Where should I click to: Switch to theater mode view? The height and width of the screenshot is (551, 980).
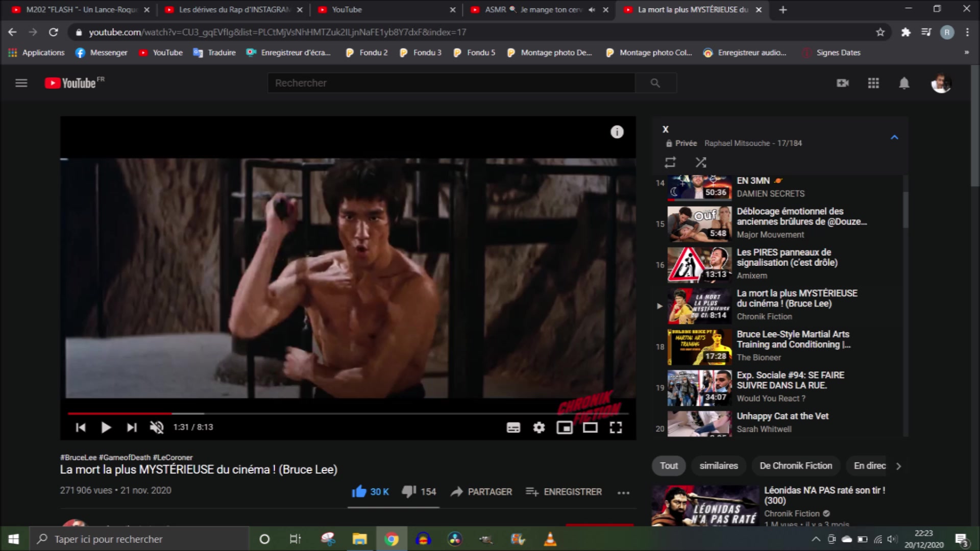point(590,428)
